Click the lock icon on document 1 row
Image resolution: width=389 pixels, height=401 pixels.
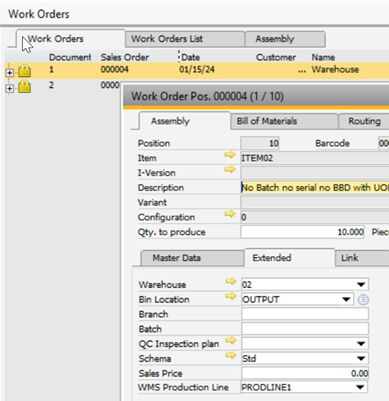point(25,71)
